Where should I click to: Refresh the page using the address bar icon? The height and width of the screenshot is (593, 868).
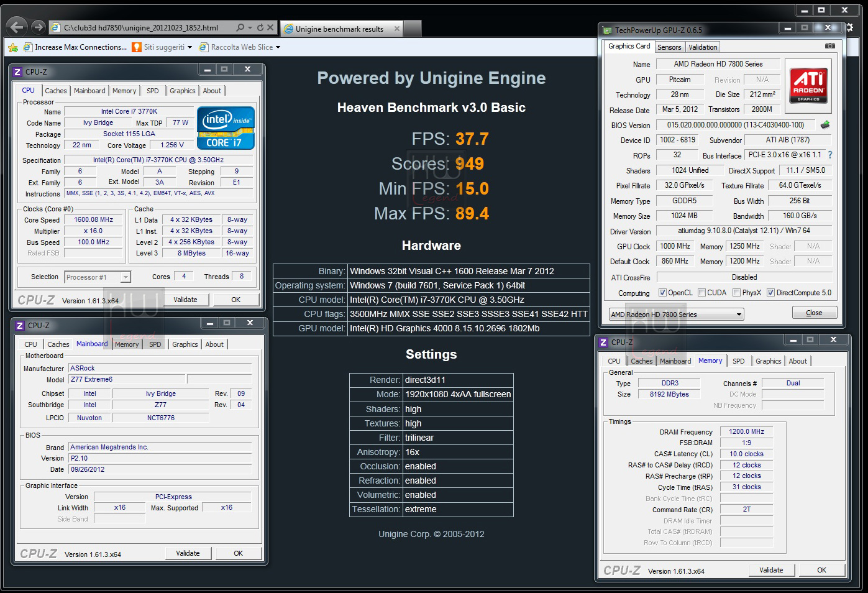coord(260,27)
